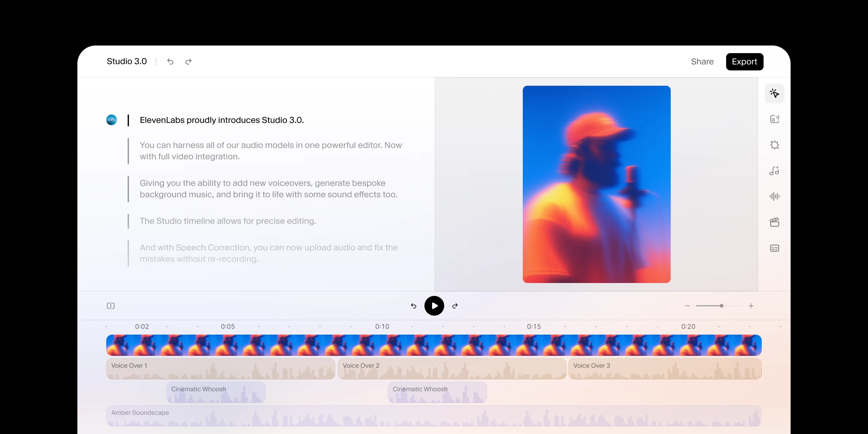Click the starburst badge icon in the sidebar
868x434 pixels.
click(x=774, y=145)
